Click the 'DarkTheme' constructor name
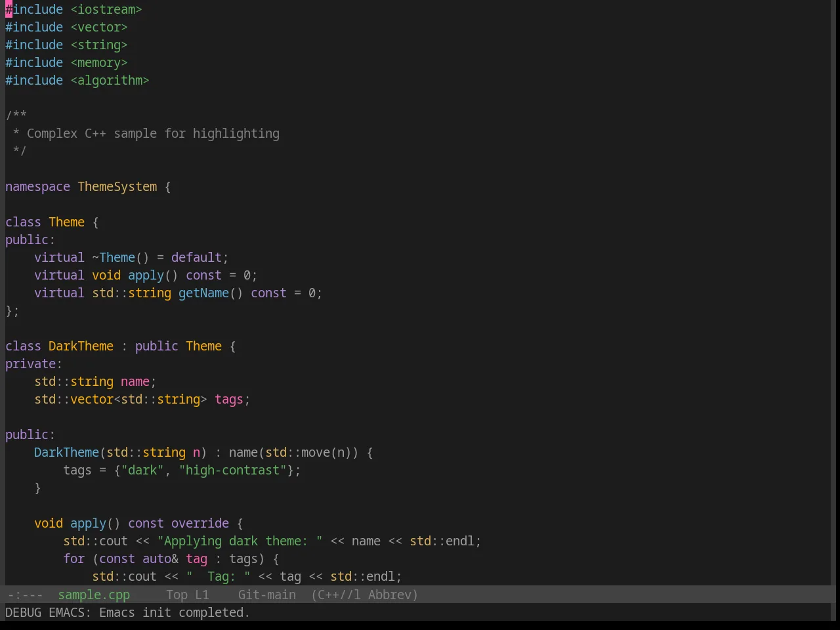The image size is (840, 630). tap(66, 452)
